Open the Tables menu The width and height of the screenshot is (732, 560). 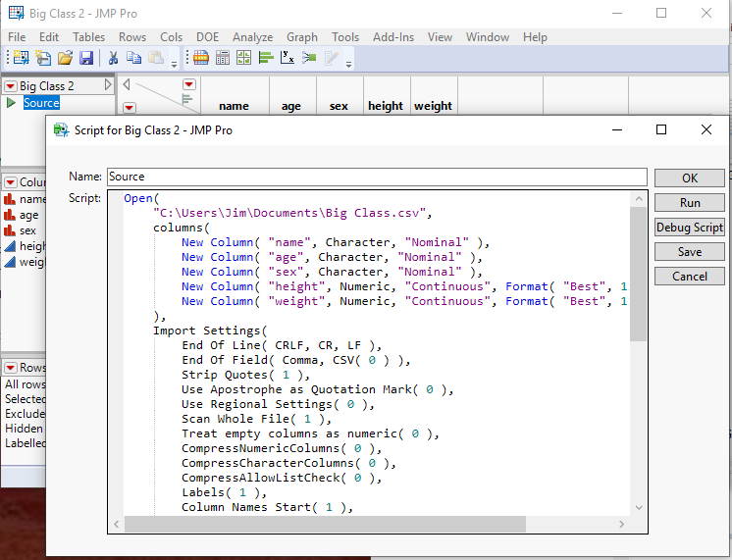pyautogui.click(x=88, y=37)
